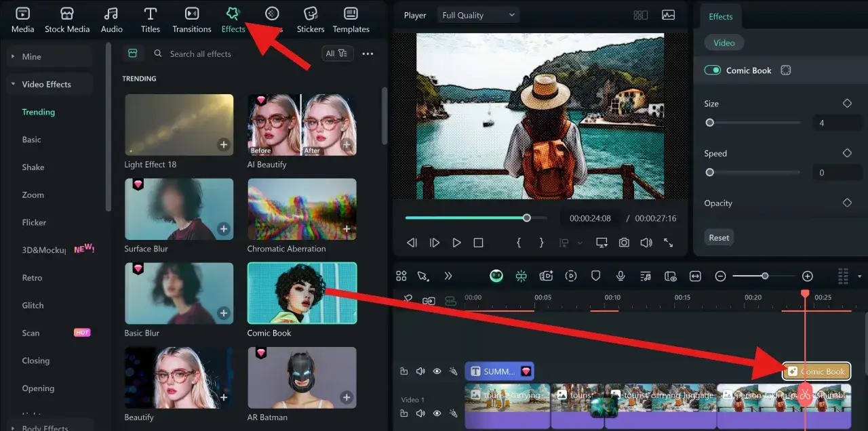Viewport: 868px width, 431px height.
Task: Open the All filter dropdown
Action: pos(337,54)
